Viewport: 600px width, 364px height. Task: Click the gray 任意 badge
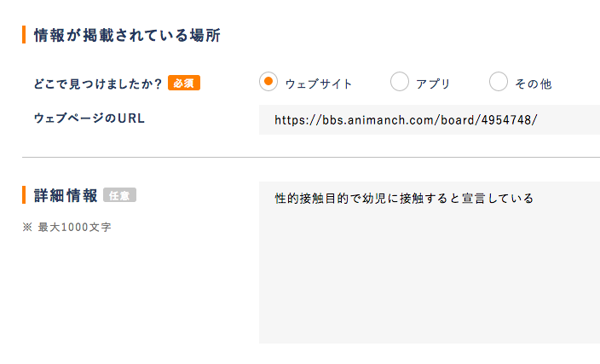coord(119,195)
